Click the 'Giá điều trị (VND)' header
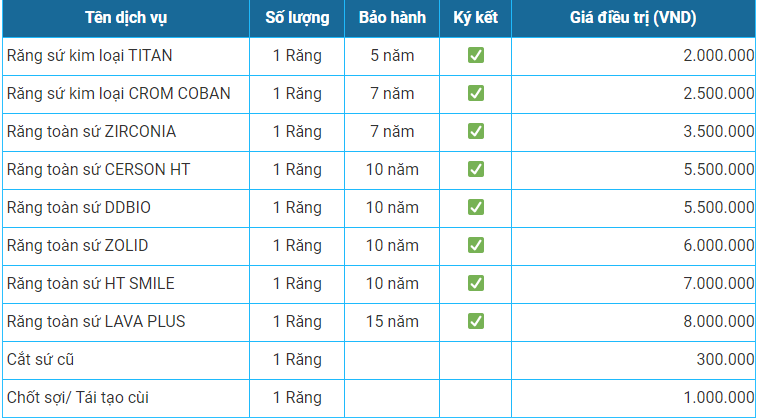Image resolution: width=758 pixels, height=420 pixels. coord(633,18)
